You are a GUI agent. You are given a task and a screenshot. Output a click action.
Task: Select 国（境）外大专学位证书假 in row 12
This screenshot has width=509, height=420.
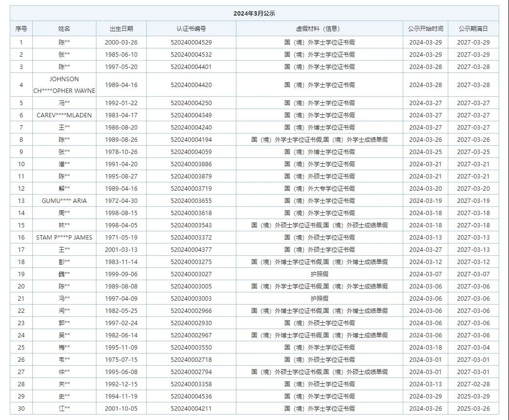(x=320, y=188)
